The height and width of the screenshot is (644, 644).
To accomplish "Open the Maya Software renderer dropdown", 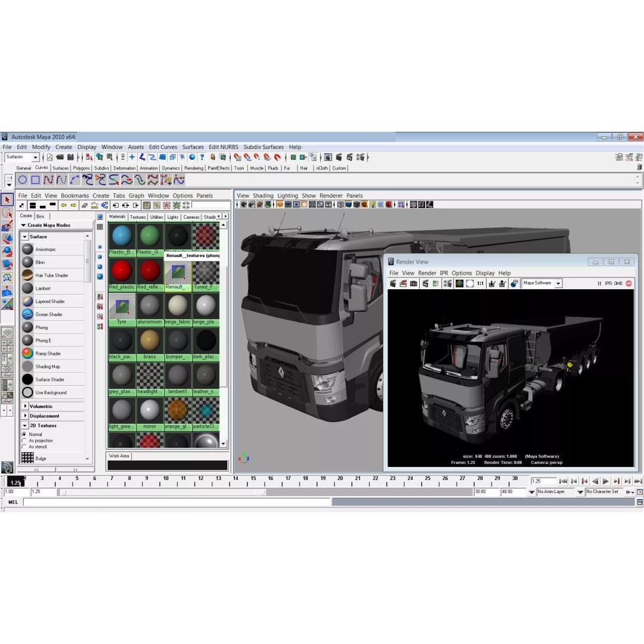I will click(558, 283).
